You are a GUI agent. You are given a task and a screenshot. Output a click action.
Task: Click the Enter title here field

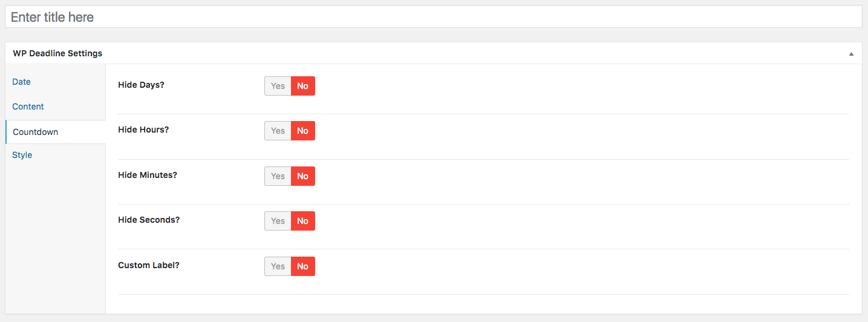point(433,17)
